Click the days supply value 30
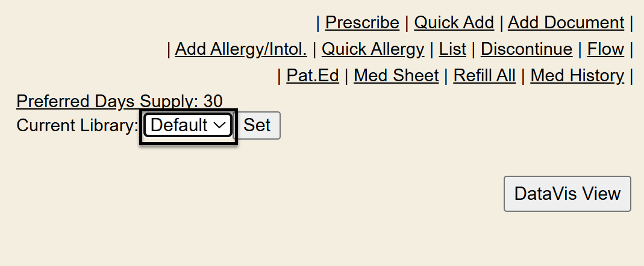644x266 pixels. [x=213, y=101]
